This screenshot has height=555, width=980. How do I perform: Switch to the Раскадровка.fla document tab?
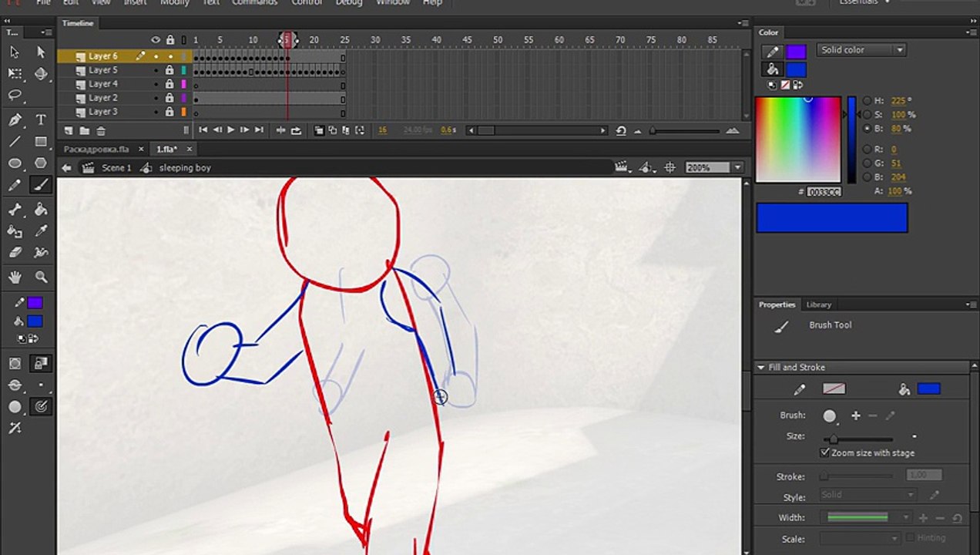coord(96,149)
